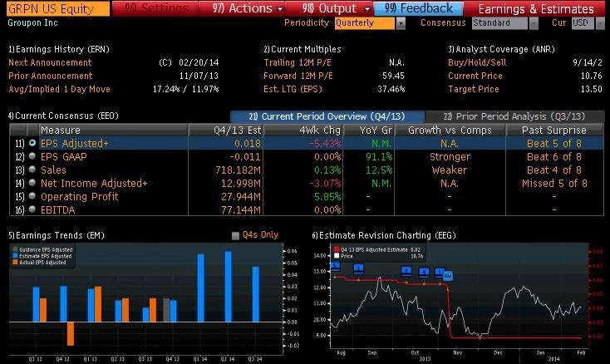
Task: Click the EBITDA estimate 77.144M
Action: [x=241, y=210]
